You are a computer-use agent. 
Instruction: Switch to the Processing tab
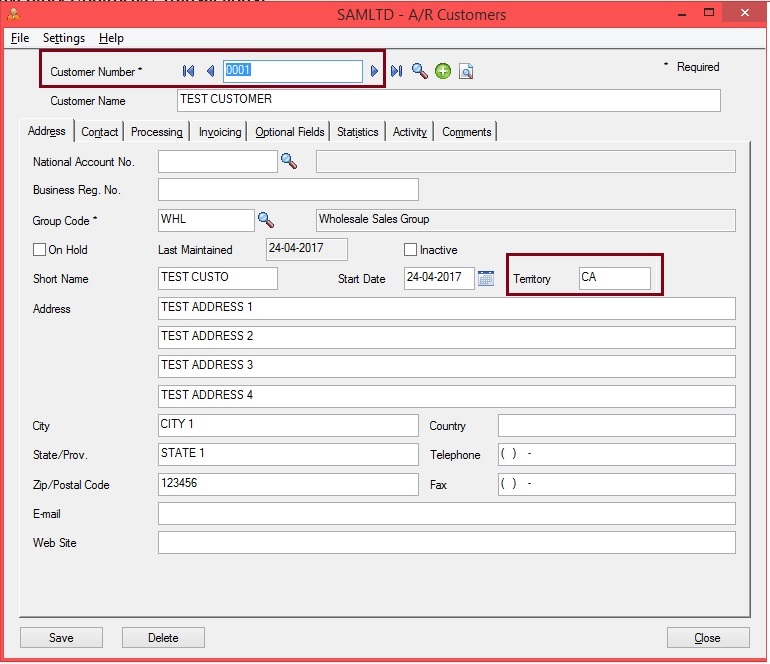tap(157, 132)
